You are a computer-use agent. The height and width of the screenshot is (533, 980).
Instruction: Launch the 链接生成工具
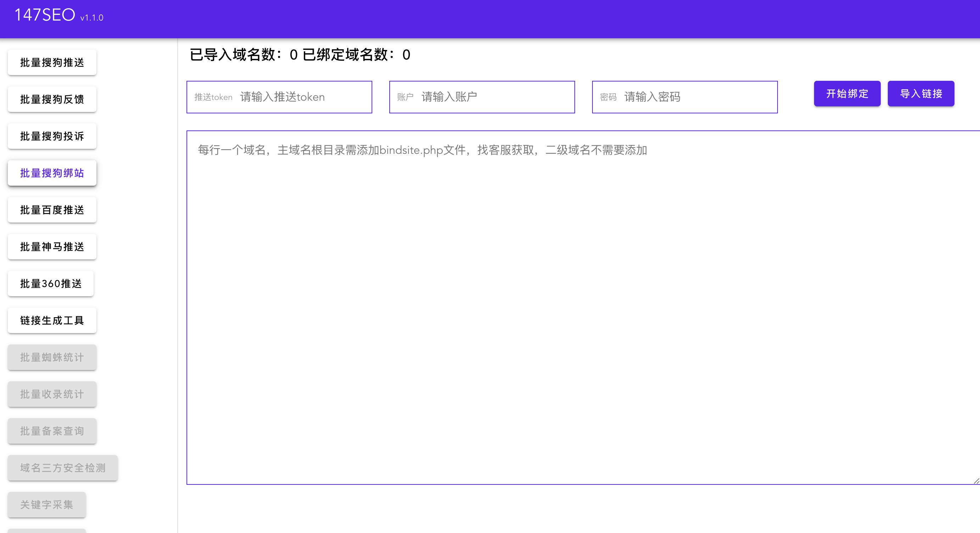click(52, 320)
